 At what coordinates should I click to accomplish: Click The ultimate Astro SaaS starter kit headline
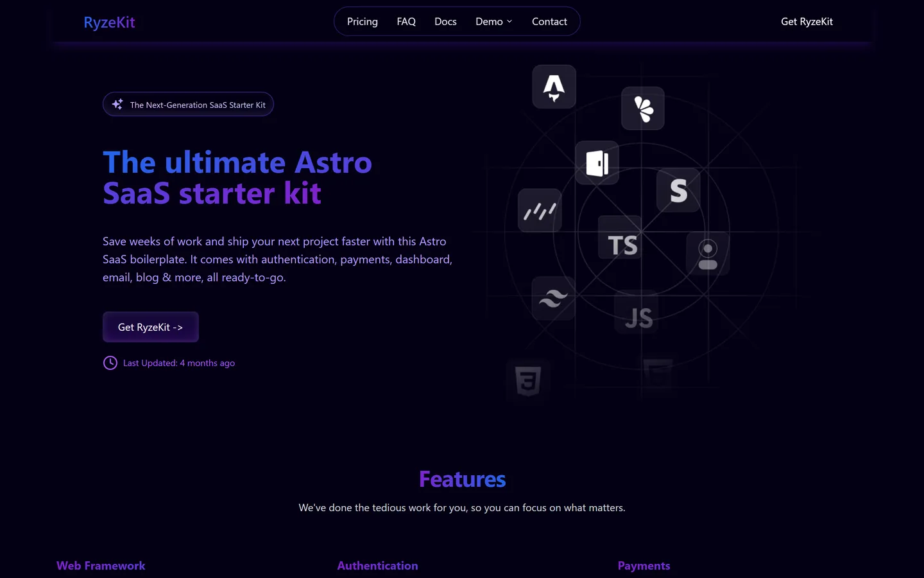pyautogui.click(x=237, y=178)
